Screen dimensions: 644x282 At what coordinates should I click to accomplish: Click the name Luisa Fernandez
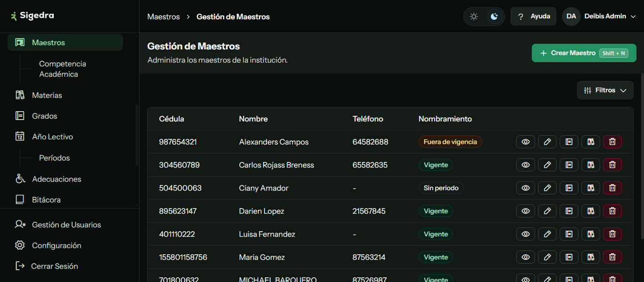coord(267,234)
